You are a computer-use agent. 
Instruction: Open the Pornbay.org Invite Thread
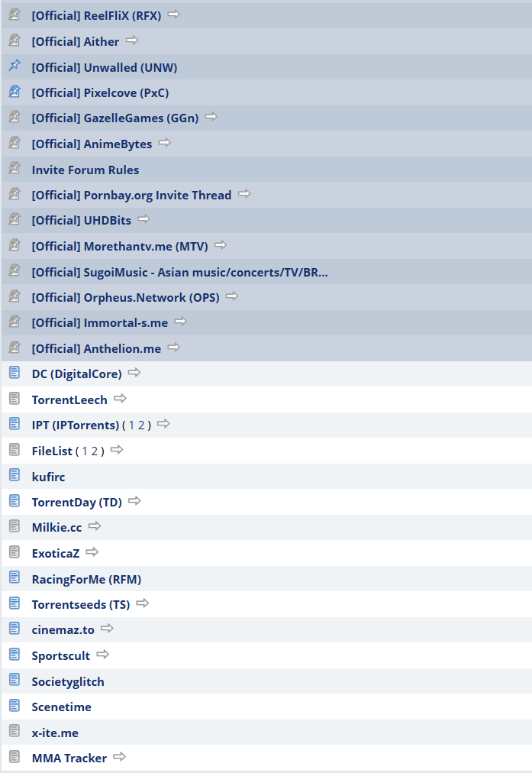coord(131,196)
